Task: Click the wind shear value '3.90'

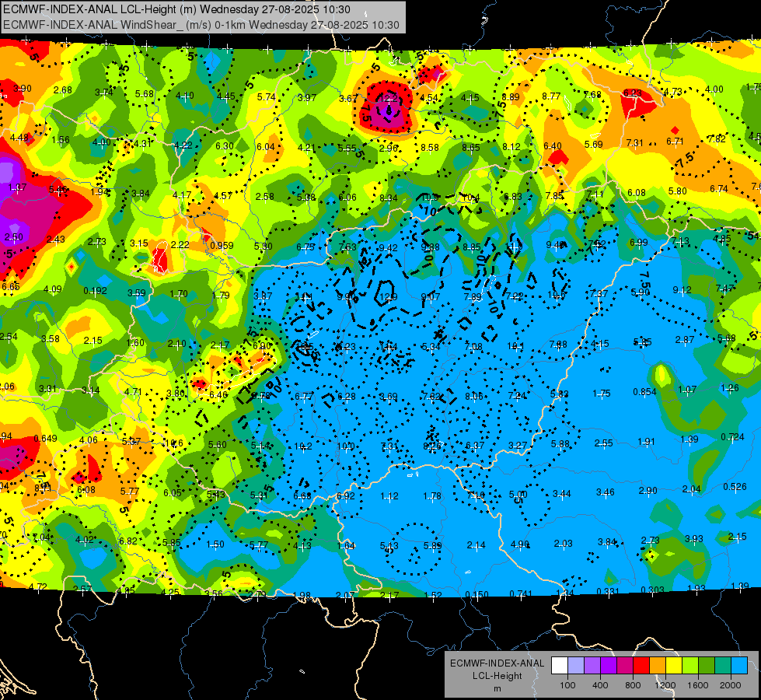Action: click(23, 89)
